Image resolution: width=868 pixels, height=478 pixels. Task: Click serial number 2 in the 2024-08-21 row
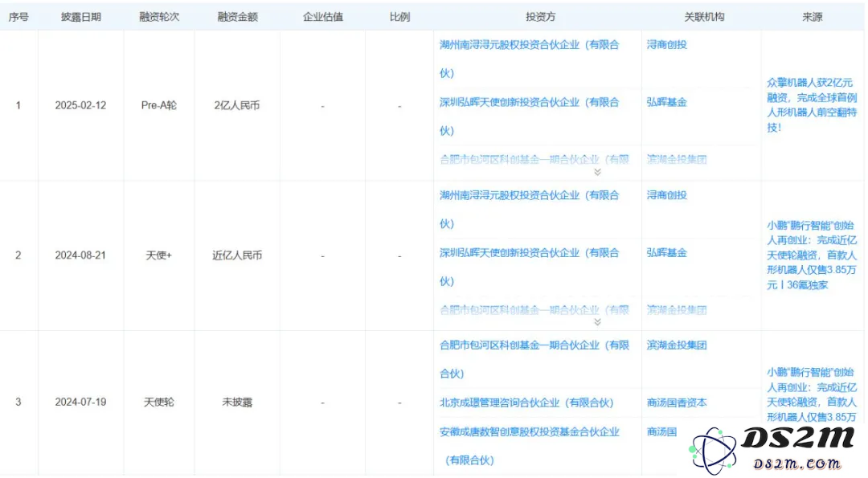pyautogui.click(x=18, y=255)
